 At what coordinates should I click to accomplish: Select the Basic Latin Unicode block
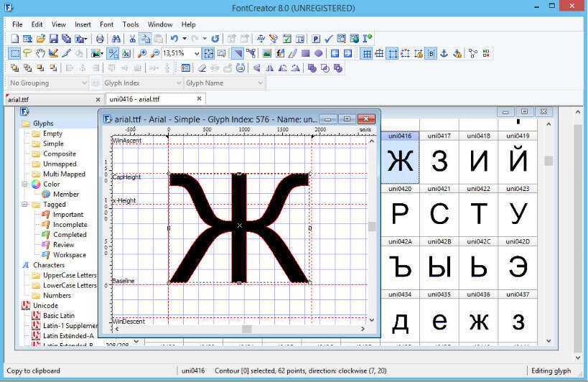(x=59, y=316)
